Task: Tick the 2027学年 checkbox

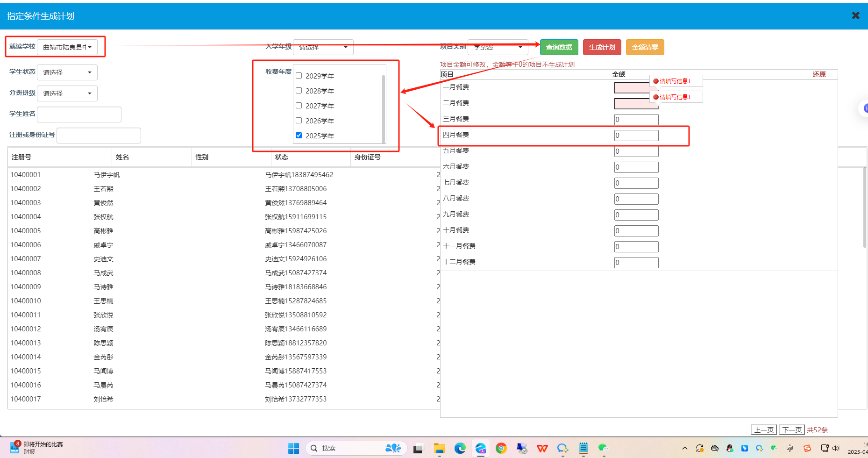Action: 299,106
